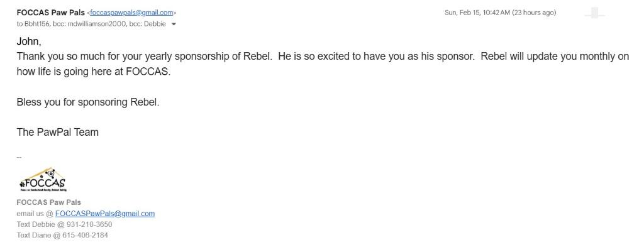Expand recipient details arrow next to bcc: Debbie
This screenshot has height=252, width=644.
174,25
